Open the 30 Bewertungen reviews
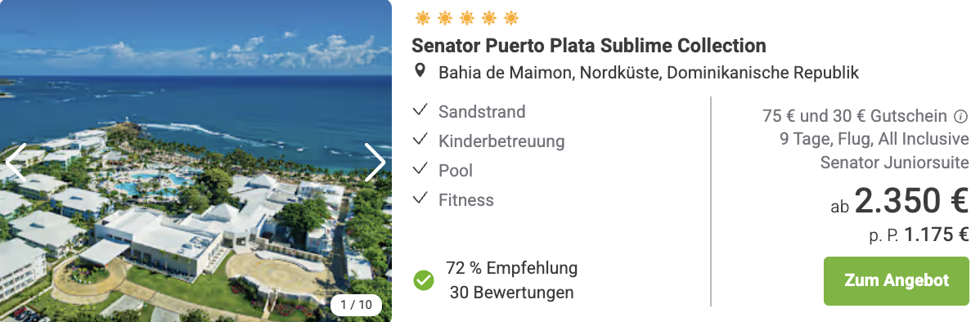This screenshot has height=322, width=980. pyautogui.click(x=511, y=292)
